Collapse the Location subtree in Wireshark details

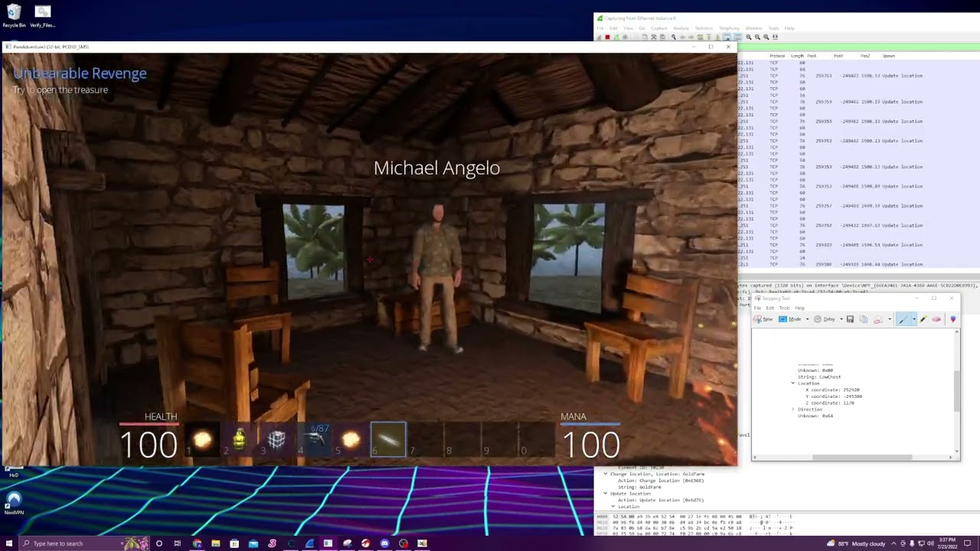pos(613,507)
